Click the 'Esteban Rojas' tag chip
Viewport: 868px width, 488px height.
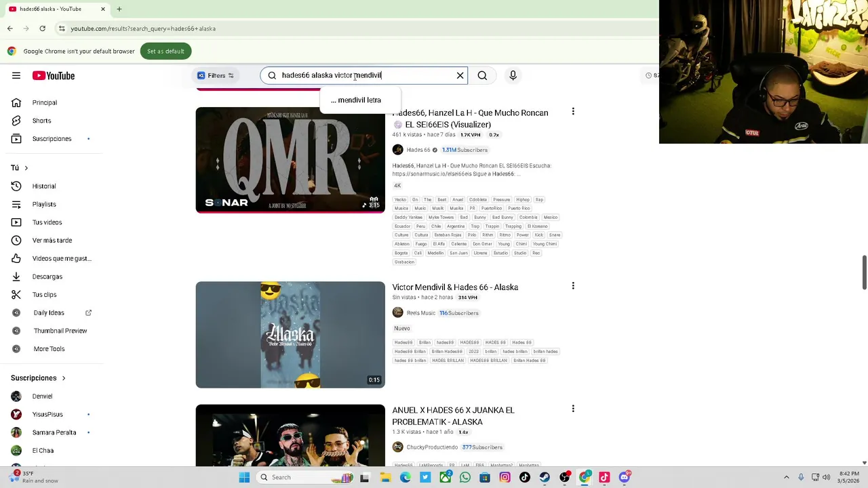[x=448, y=235]
